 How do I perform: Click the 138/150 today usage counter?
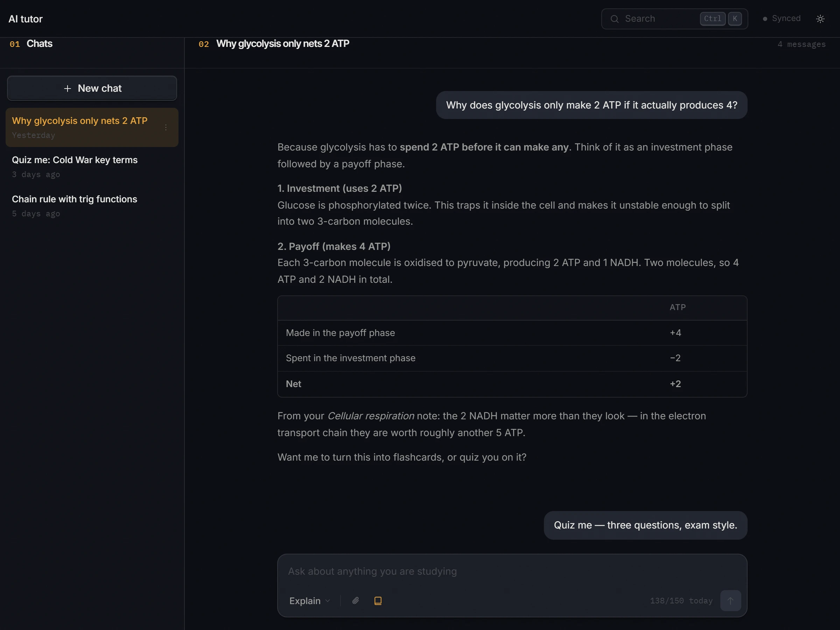(x=681, y=600)
